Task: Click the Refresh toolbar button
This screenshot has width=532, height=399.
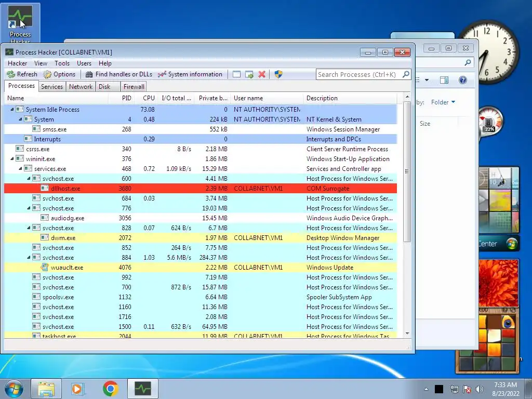Action: coord(22,74)
